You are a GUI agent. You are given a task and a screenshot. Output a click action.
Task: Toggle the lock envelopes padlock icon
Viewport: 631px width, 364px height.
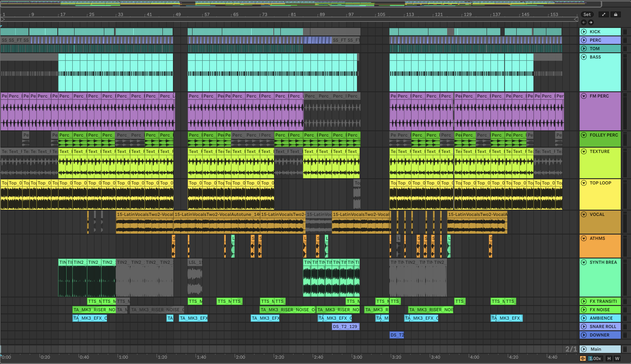tap(615, 14)
